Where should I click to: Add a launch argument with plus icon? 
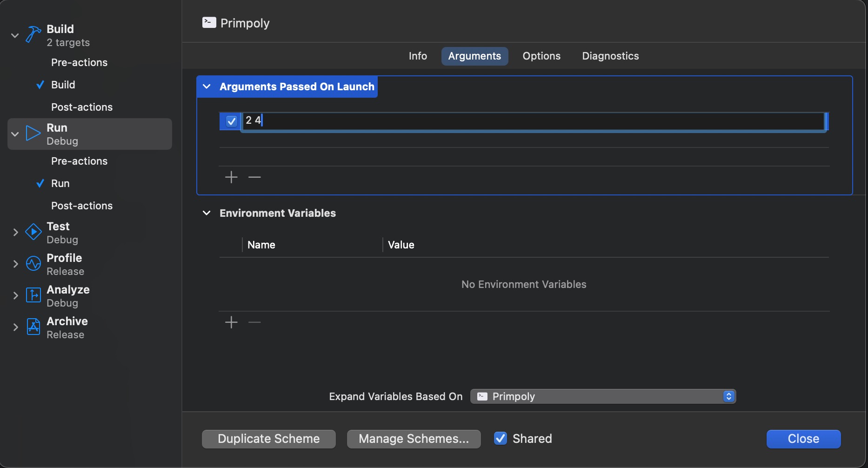231,177
